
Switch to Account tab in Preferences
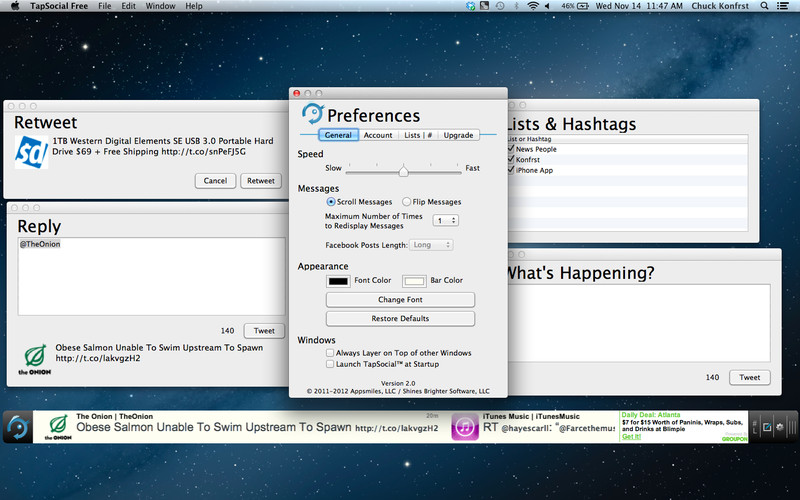click(x=378, y=135)
